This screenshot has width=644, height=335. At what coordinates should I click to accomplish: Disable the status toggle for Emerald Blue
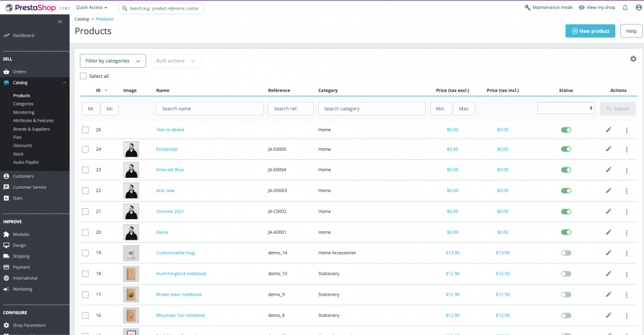coord(566,170)
